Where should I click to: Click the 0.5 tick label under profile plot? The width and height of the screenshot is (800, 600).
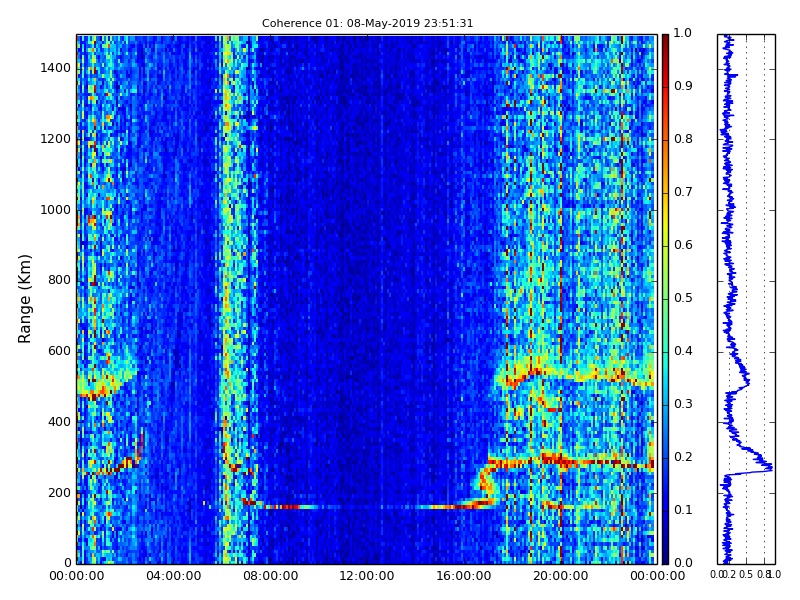point(746,575)
